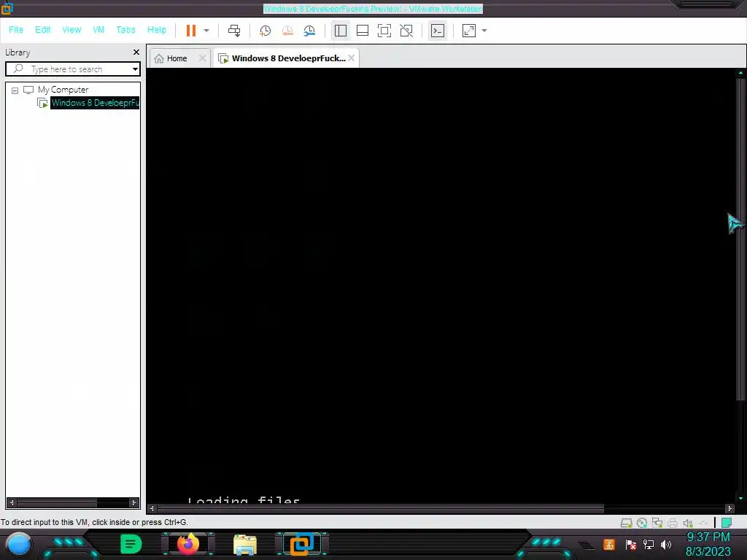The height and width of the screenshot is (560, 747).
Task: Toggle the thumbnail bar view
Action: click(x=363, y=31)
